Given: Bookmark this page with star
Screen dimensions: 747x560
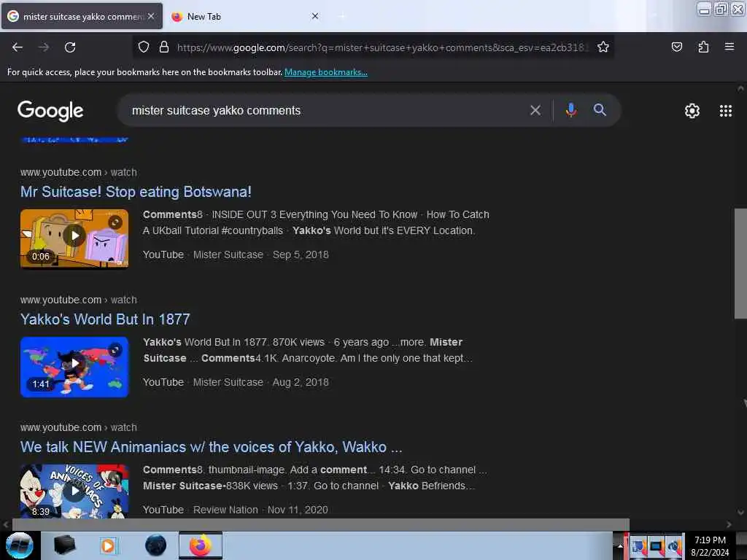Looking at the screenshot, I should click(x=603, y=47).
